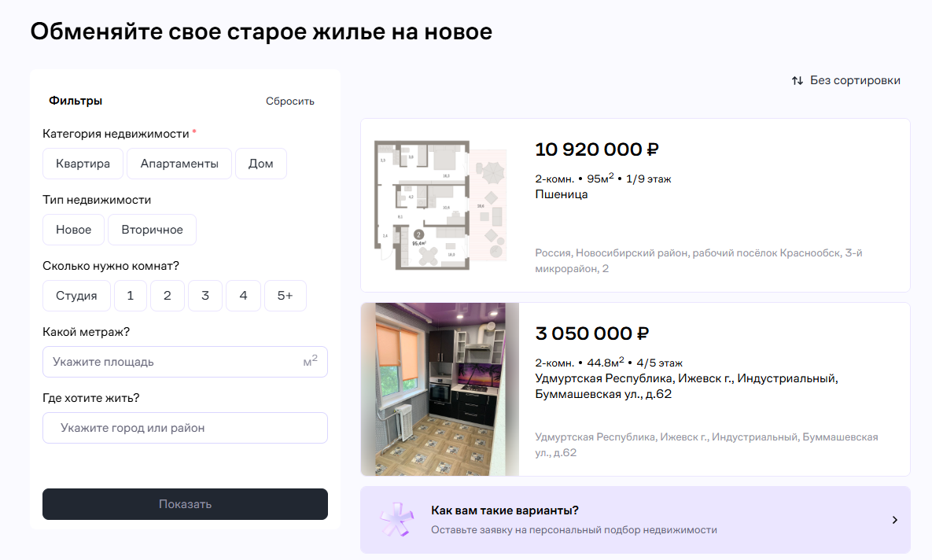Click 'Сбросить' to reset filters
The image size is (932, 560).
[x=289, y=101]
